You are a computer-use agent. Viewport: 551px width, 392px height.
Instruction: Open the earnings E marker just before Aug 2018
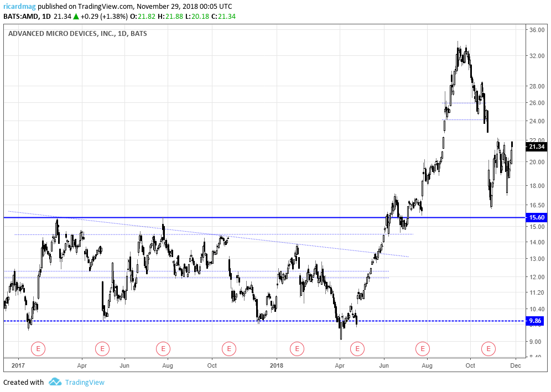423,349
